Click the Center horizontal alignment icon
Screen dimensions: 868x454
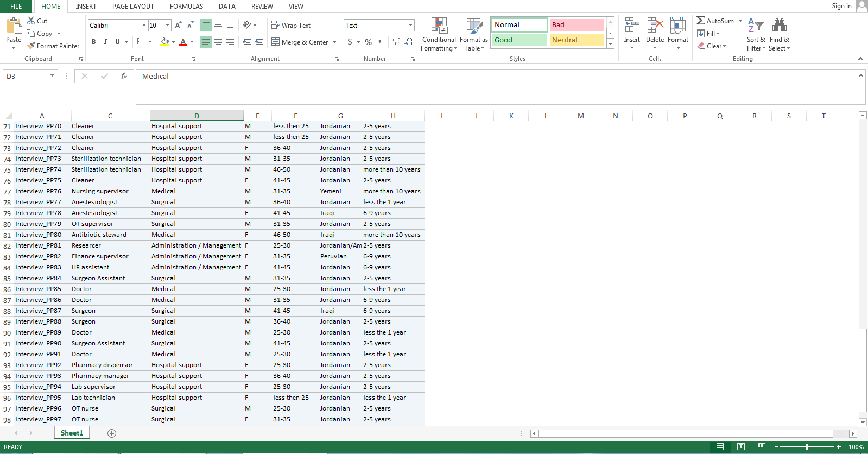click(218, 42)
